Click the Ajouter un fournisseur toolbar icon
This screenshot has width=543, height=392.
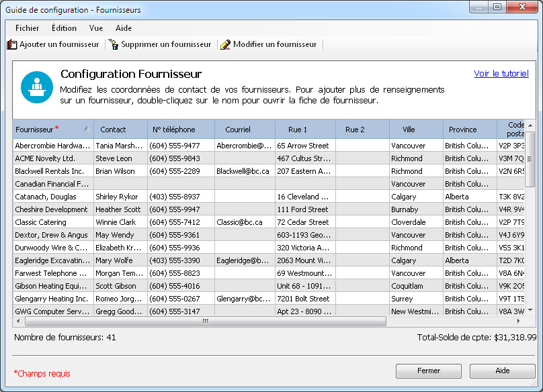(11, 45)
